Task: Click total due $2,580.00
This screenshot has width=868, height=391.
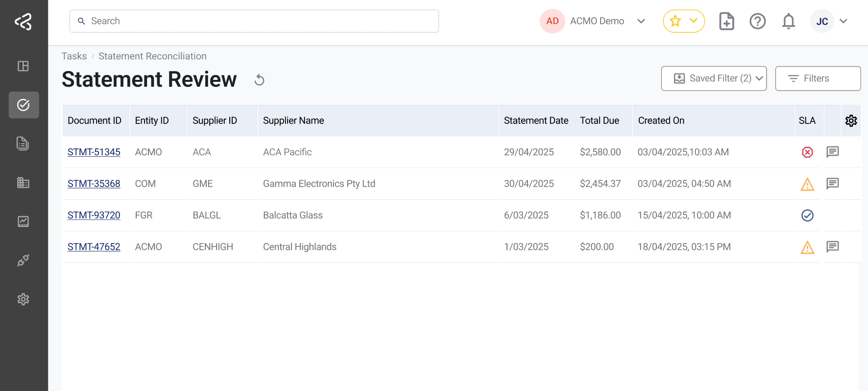Action: click(600, 152)
